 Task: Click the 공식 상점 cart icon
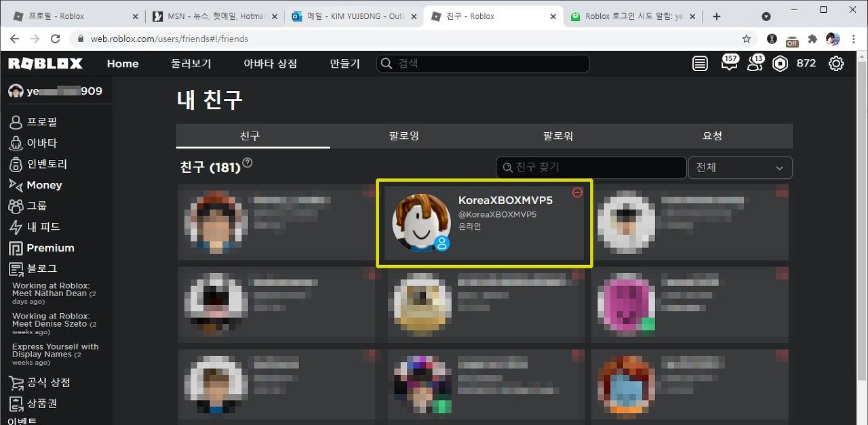[16, 383]
